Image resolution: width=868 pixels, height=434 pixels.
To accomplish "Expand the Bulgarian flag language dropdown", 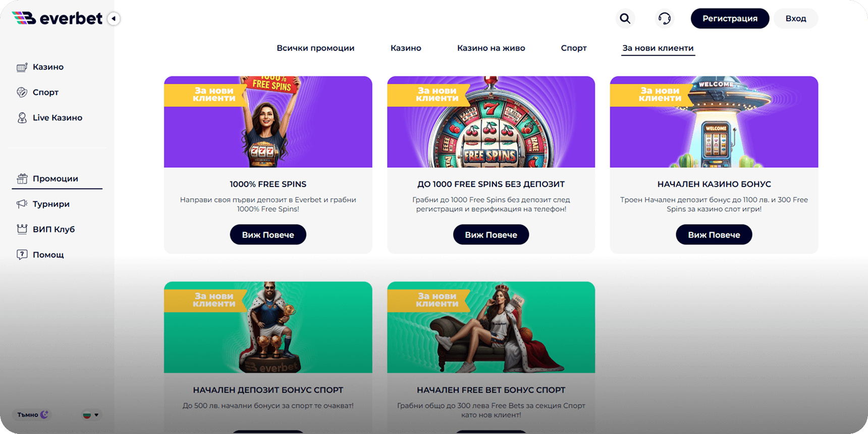I will [91, 415].
